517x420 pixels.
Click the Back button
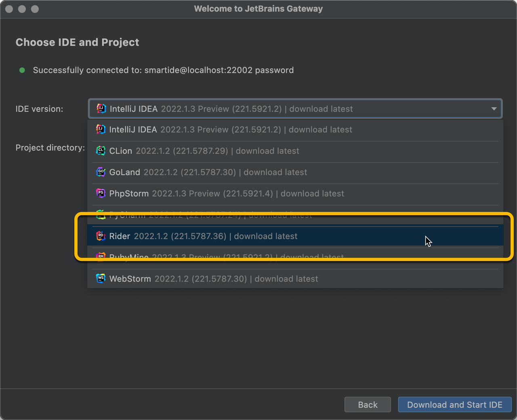(x=368, y=405)
